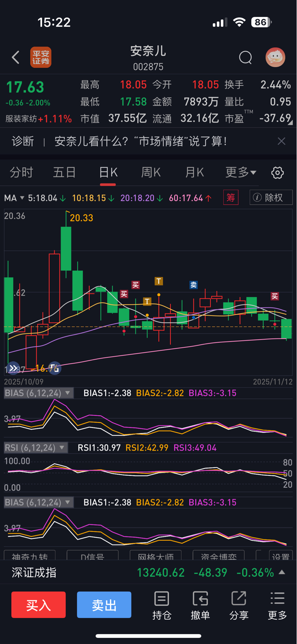297x644 pixels.
Task: Tap the 2025/11/12 end date label
Action: [273, 382]
